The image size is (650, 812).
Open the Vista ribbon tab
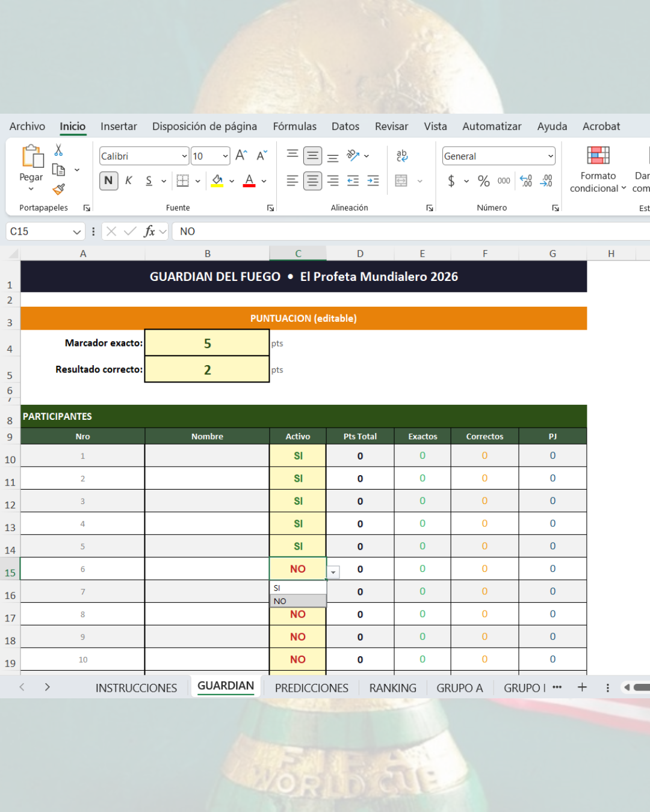435,126
